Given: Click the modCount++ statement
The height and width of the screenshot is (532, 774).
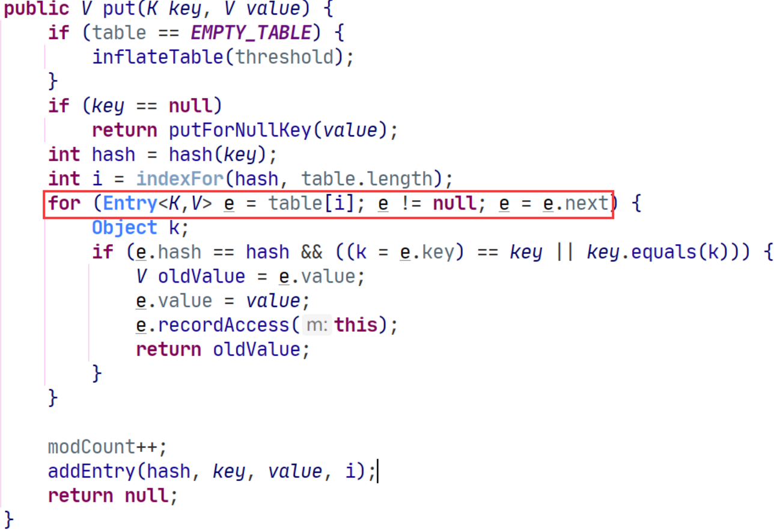Looking at the screenshot, I should (x=108, y=447).
